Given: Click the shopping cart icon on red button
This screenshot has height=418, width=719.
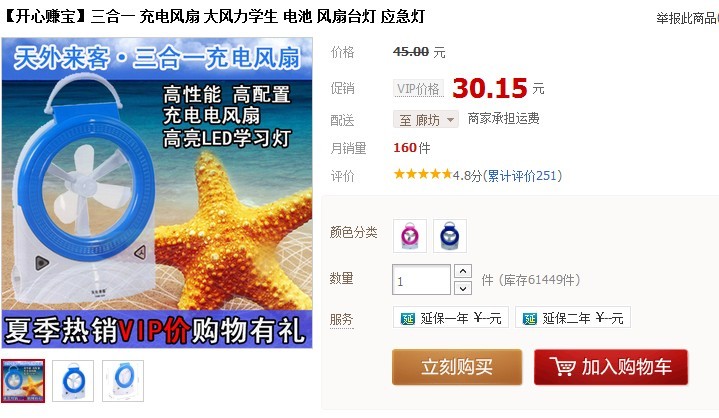Looking at the screenshot, I should (x=563, y=367).
